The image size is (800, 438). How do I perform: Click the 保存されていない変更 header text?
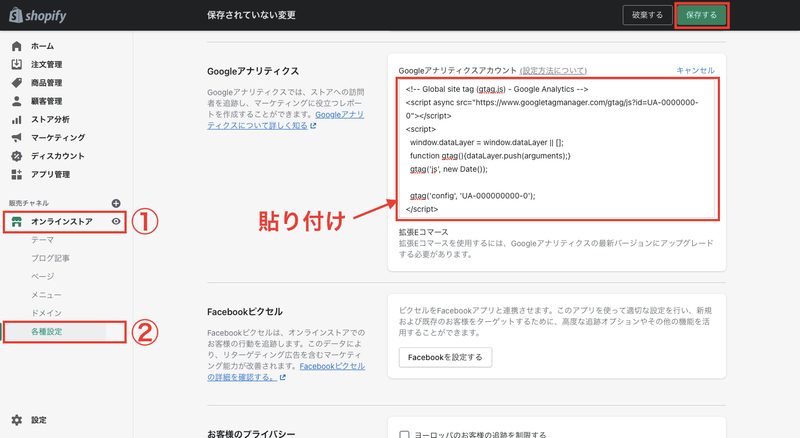pyautogui.click(x=252, y=15)
